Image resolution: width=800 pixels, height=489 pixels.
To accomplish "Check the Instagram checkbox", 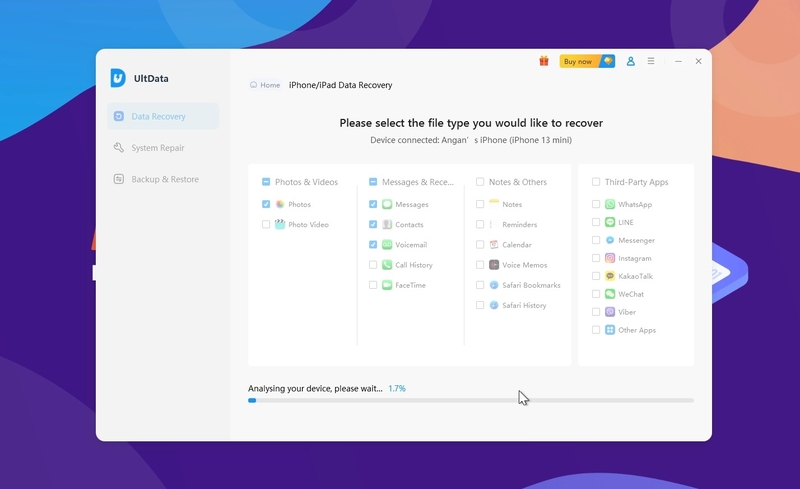I will coord(596,258).
